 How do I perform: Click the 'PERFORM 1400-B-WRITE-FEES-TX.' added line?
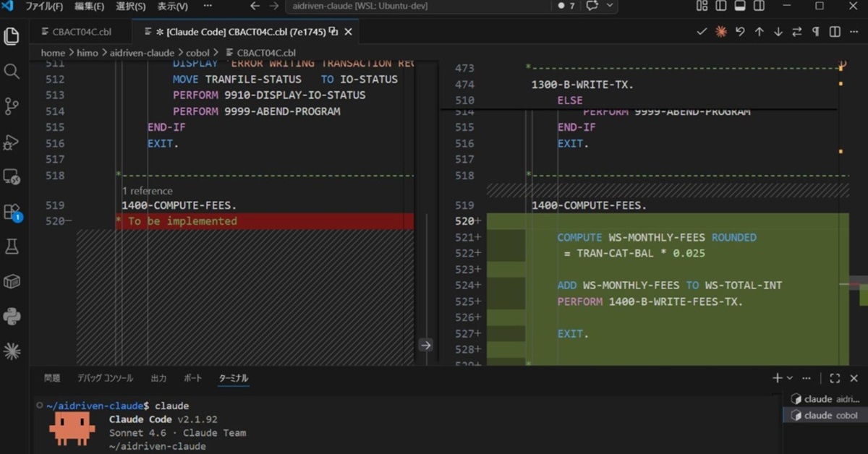click(650, 301)
